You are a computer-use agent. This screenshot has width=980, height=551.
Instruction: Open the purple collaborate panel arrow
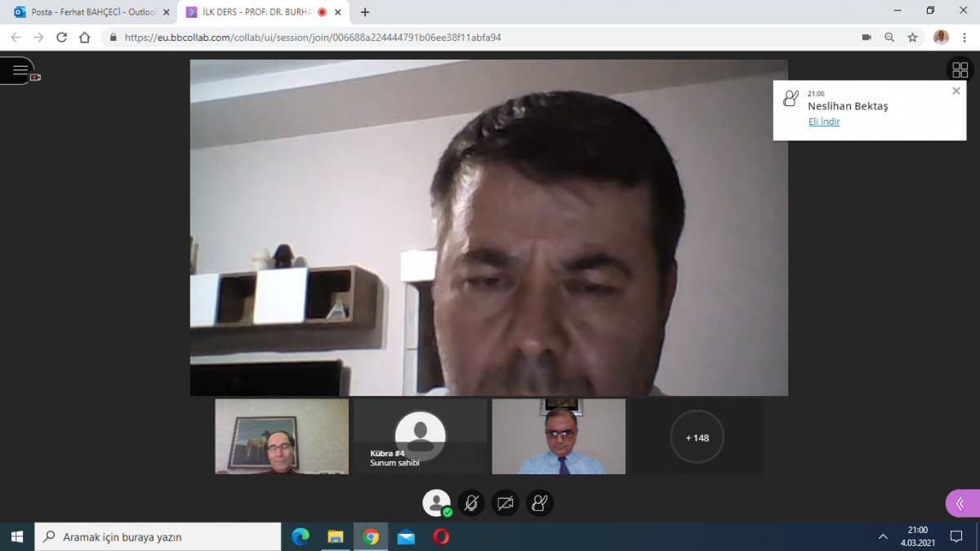coord(961,503)
